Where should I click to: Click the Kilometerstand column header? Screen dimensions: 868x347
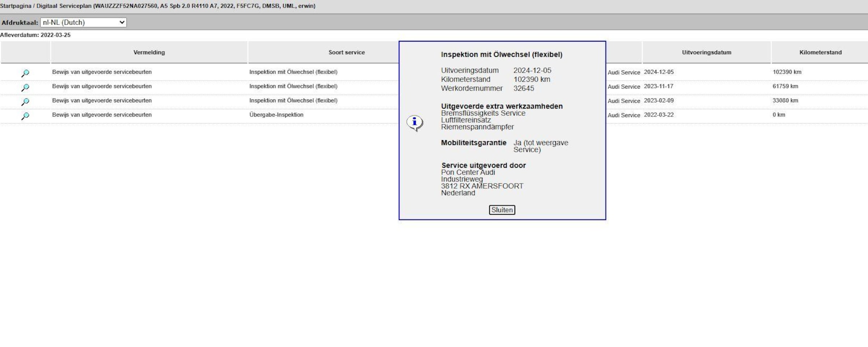pyautogui.click(x=820, y=52)
